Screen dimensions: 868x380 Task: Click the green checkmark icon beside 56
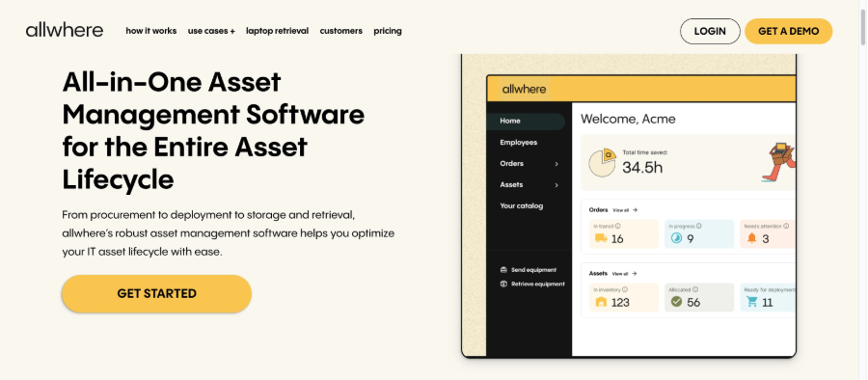676,301
